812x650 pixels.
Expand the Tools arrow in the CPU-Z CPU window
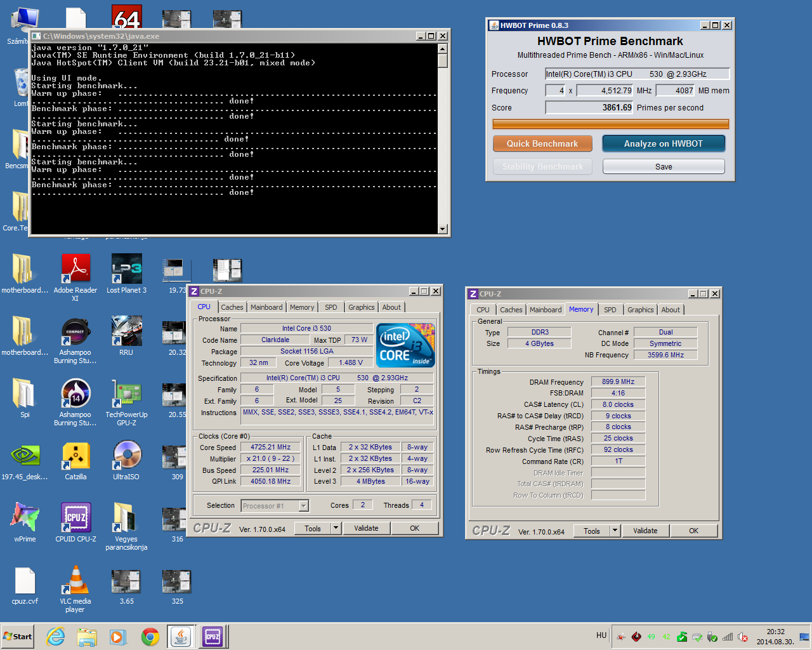coord(336,528)
